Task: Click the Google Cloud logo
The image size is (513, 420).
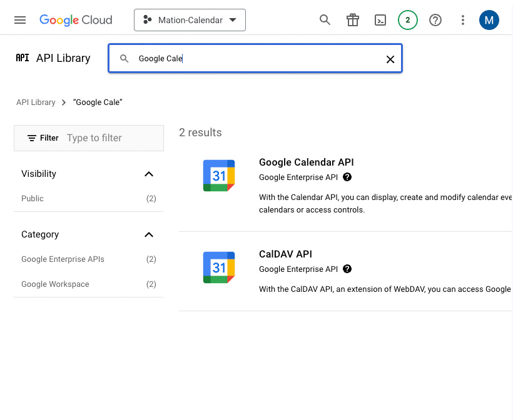Action: click(76, 20)
